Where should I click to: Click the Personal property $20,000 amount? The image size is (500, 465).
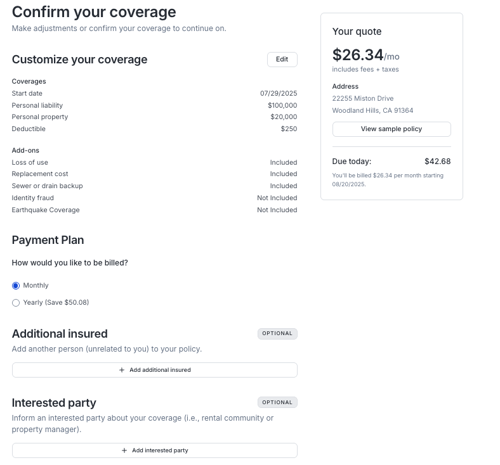(x=284, y=117)
